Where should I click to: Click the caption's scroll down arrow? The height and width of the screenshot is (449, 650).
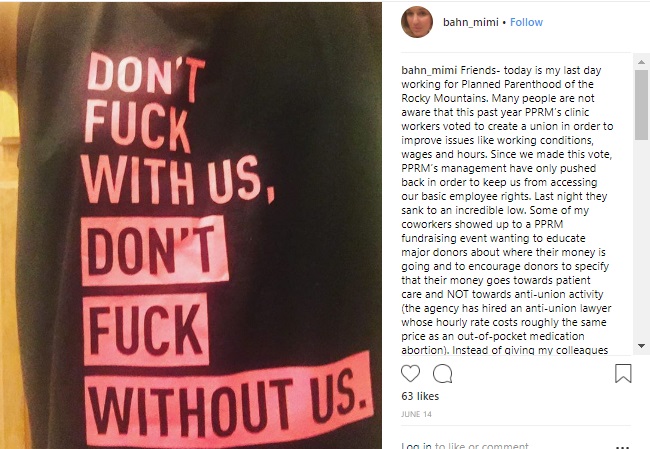pyautogui.click(x=641, y=346)
